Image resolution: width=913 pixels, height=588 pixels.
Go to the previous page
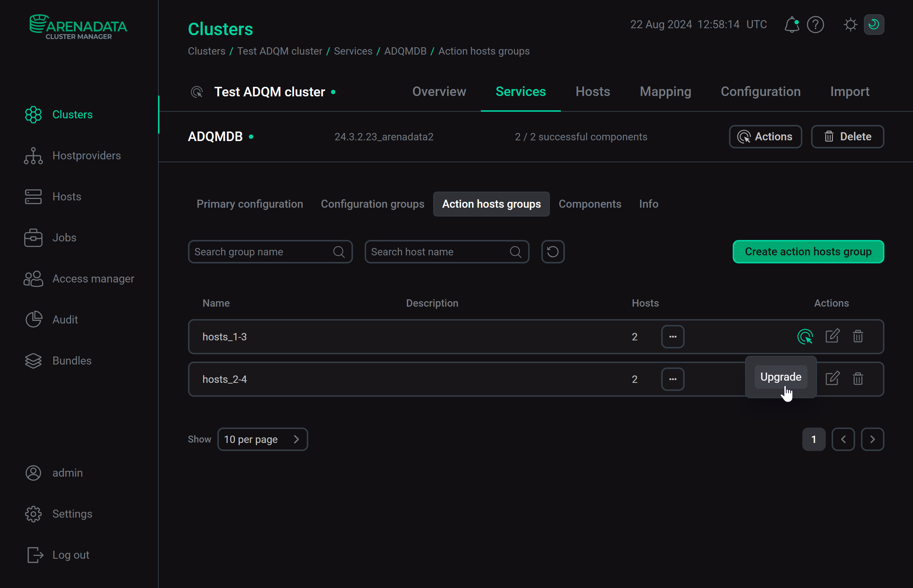pos(843,440)
